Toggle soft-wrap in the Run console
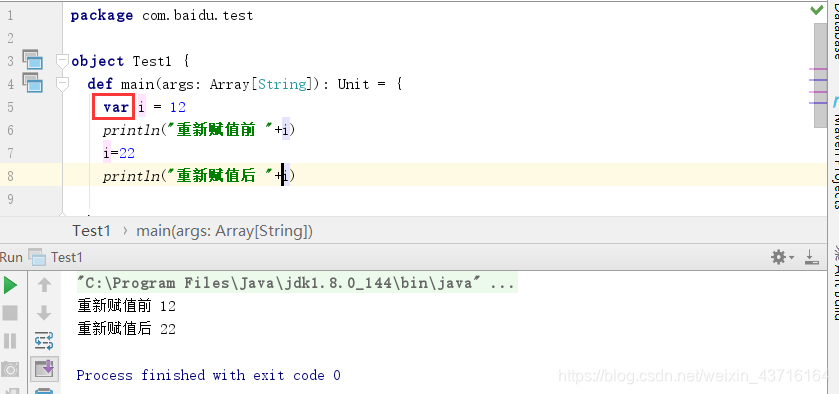 pos(44,340)
